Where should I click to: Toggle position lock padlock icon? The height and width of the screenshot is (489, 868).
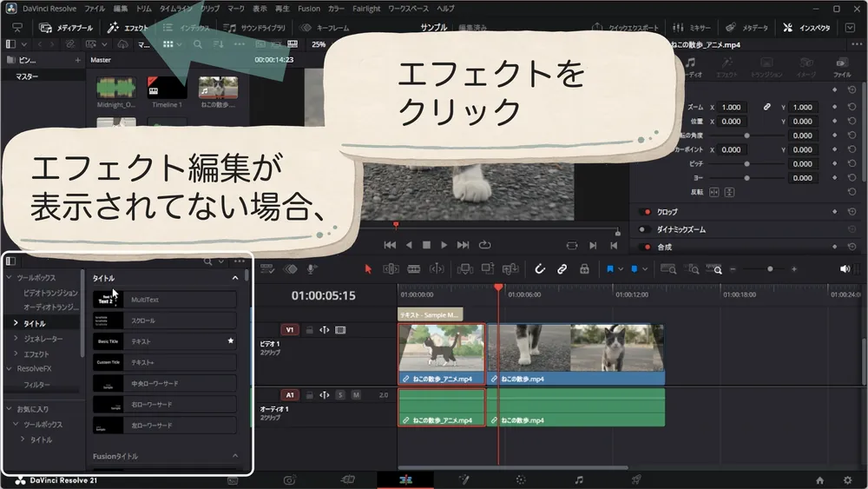(x=584, y=269)
